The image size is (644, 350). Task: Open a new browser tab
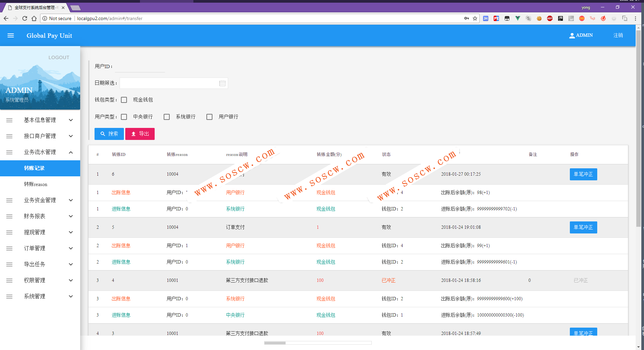click(75, 8)
